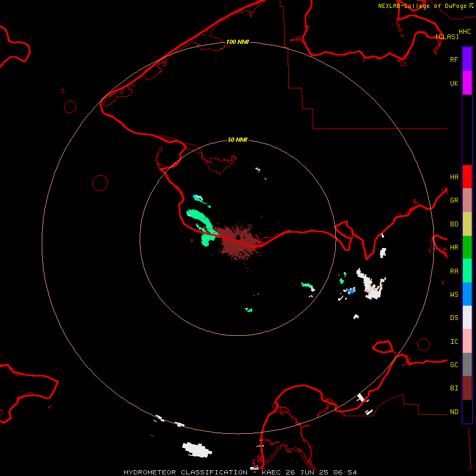Click the NEXLAB-College of DuPage credit text

[422, 6]
